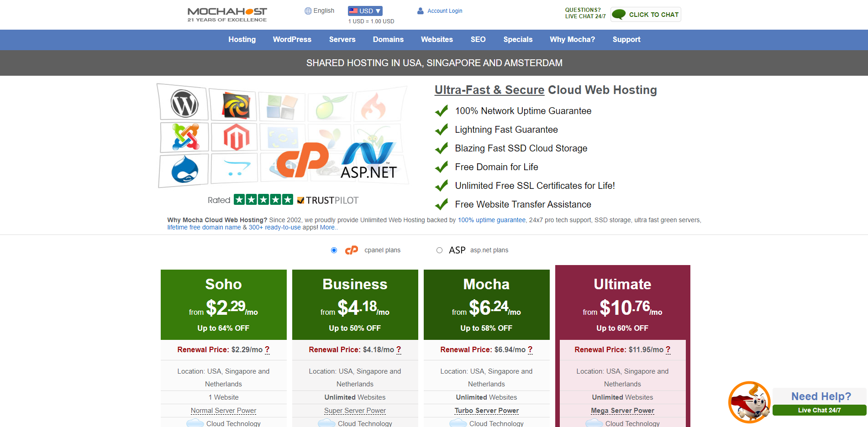Click cloud icon in Soho plan

[195, 423]
